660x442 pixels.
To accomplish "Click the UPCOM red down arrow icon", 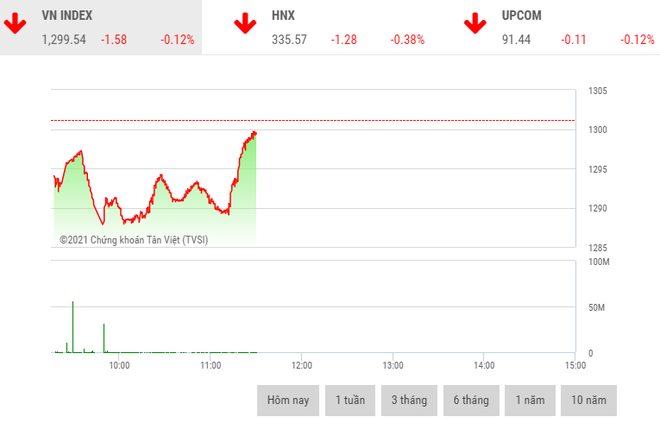I will click(475, 24).
